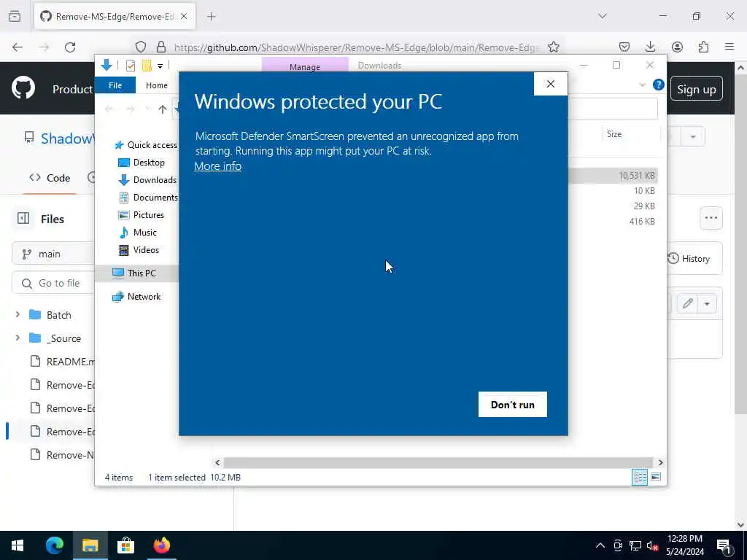This screenshot has height=560, width=747.
Task: Open the Code tab on GitHub
Action: [50, 178]
